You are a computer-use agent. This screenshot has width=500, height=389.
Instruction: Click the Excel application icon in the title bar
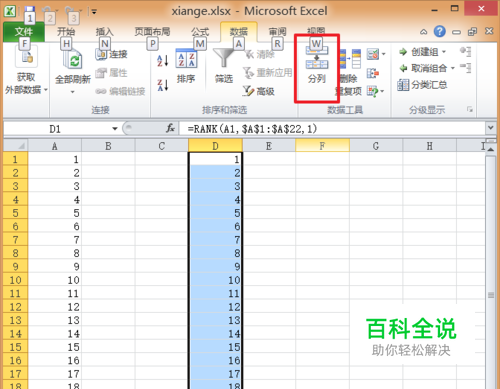pyautogui.click(x=10, y=11)
